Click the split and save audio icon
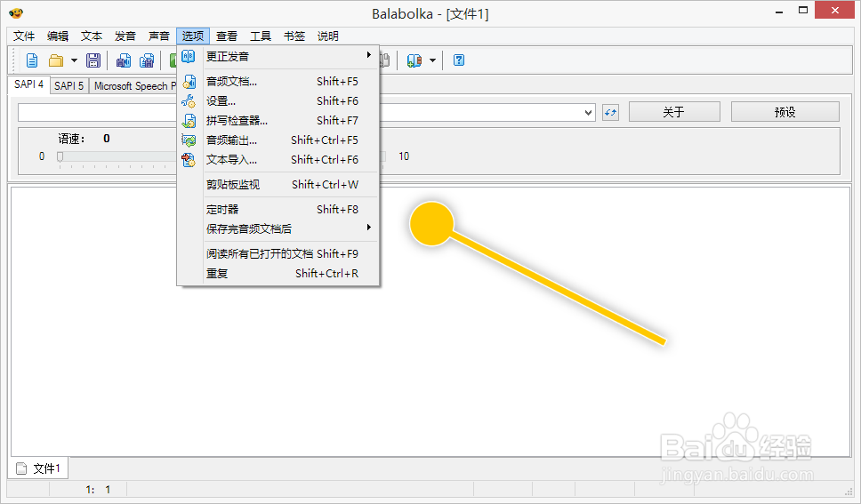This screenshot has width=861, height=504. (x=147, y=60)
